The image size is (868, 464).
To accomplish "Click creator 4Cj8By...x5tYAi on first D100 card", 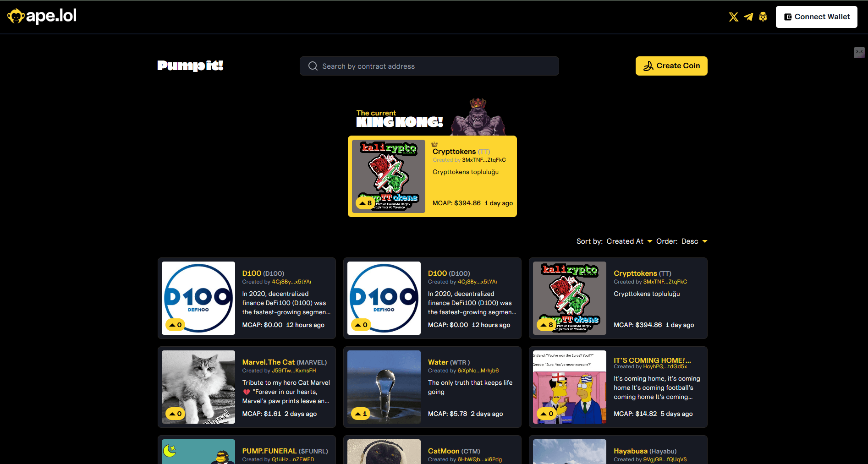I will pos(291,282).
